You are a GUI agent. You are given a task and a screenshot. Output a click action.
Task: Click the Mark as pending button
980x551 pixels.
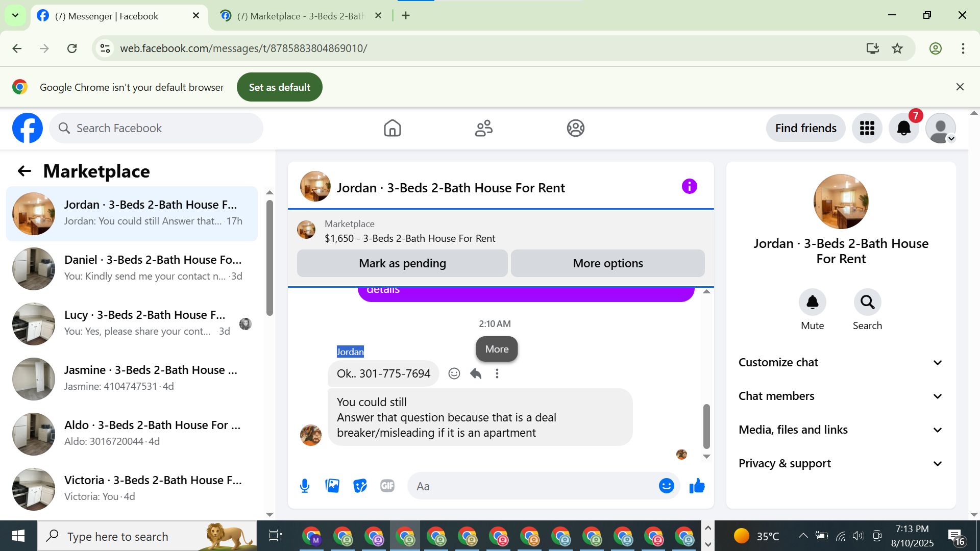[402, 263]
